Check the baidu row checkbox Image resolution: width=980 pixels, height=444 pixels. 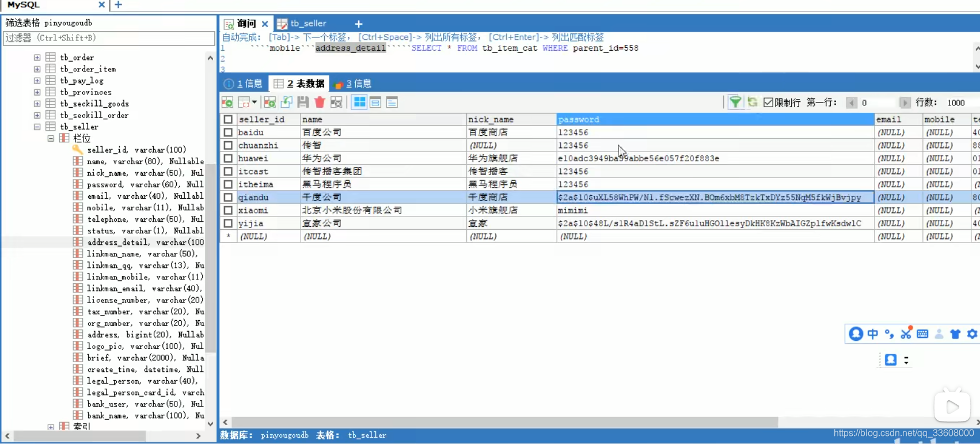coord(228,132)
